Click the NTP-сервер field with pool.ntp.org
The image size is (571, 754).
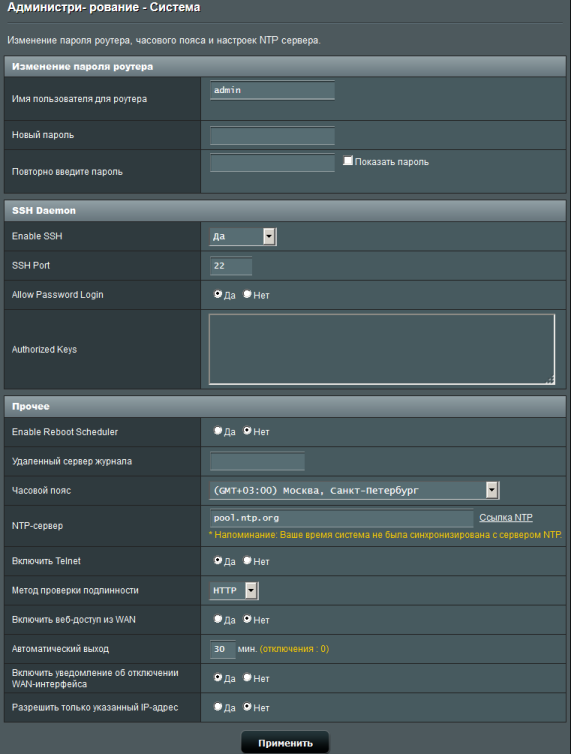tap(342, 518)
